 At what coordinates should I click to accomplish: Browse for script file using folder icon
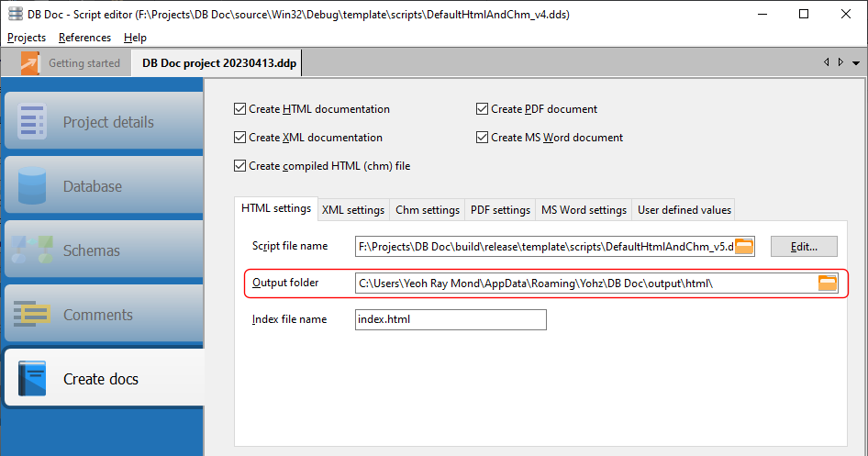744,246
